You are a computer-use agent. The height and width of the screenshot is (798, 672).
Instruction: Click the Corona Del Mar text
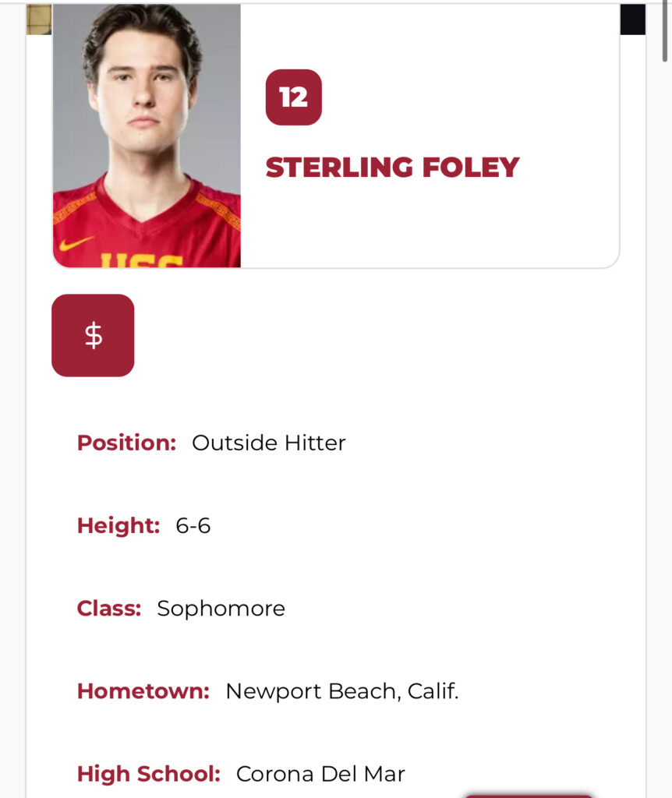point(320,774)
